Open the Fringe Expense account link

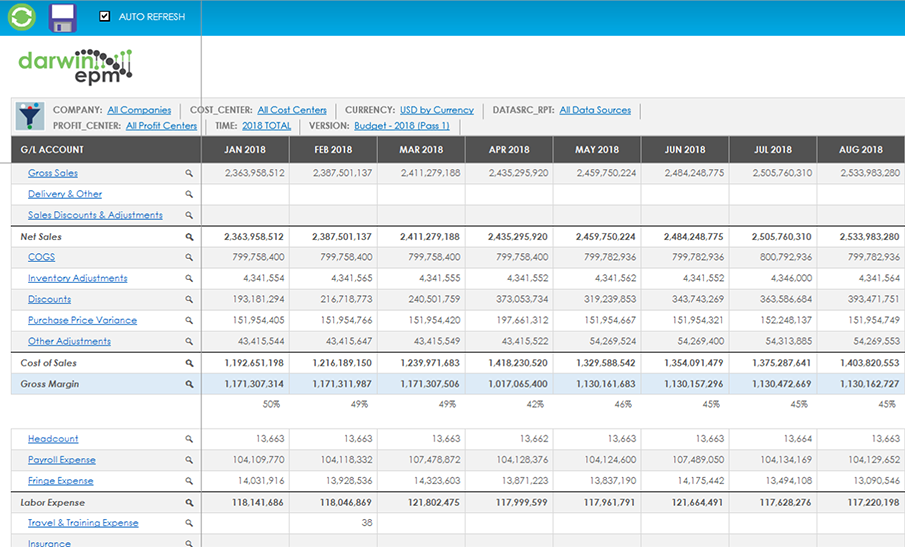pos(61,480)
